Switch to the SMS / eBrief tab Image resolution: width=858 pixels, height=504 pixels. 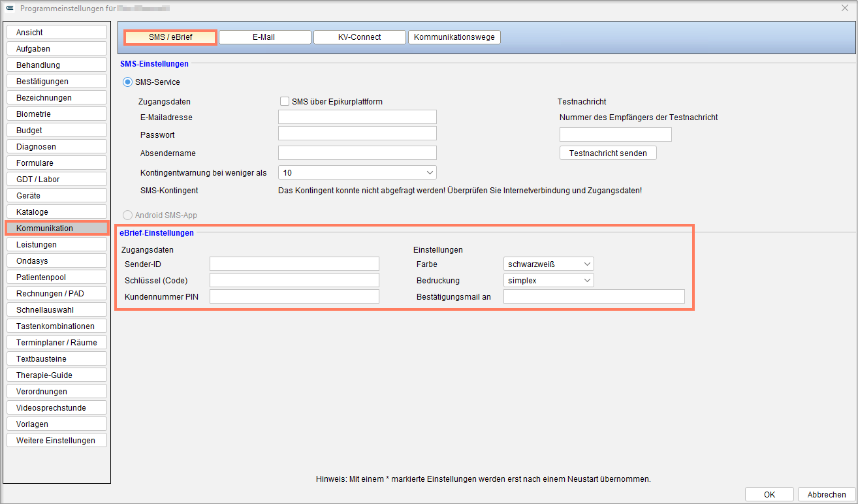pyautogui.click(x=170, y=37)
